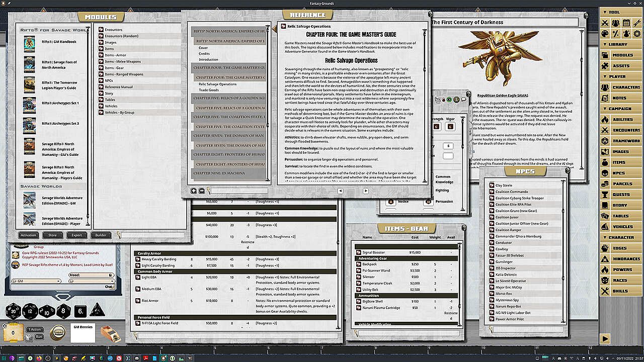Open the calendar tool in sidebar
644x362 pixels.
click(x=626, y=23)
